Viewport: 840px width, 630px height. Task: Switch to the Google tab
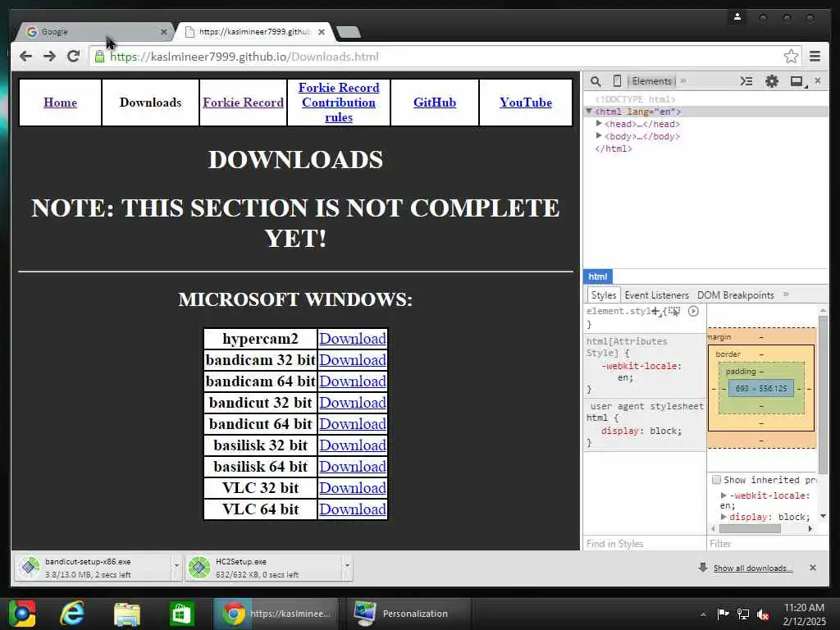94,32
